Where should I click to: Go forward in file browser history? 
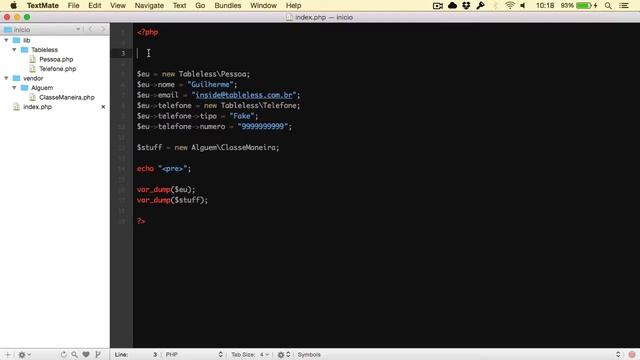(x=102, y=29)
